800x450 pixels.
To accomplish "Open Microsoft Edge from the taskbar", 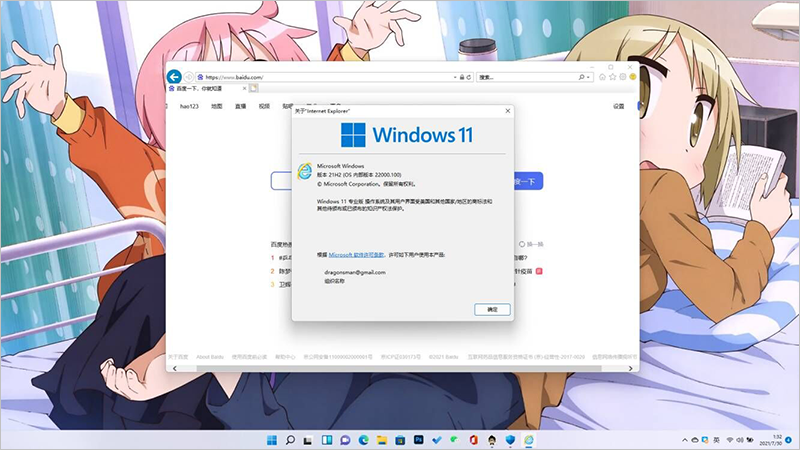I will 364,440.
